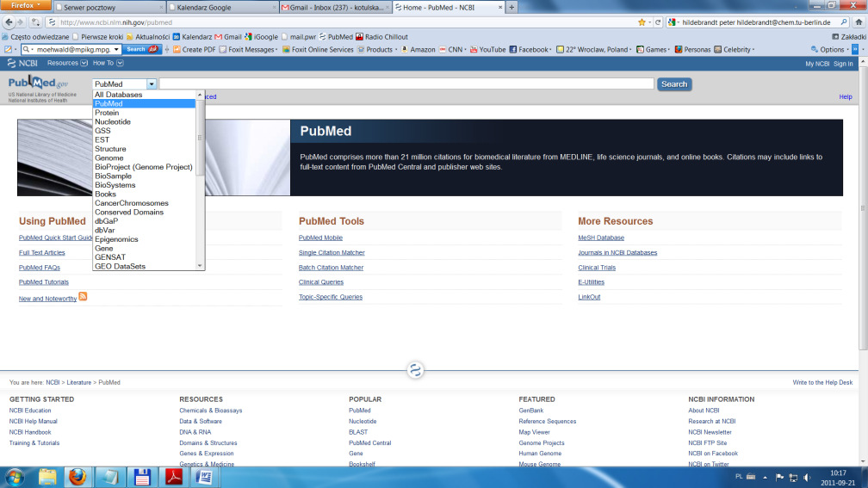This screenshot has height=488, width=868.
Task: Click the floppy disk app in taskbar
Action: tap(142, 477)
